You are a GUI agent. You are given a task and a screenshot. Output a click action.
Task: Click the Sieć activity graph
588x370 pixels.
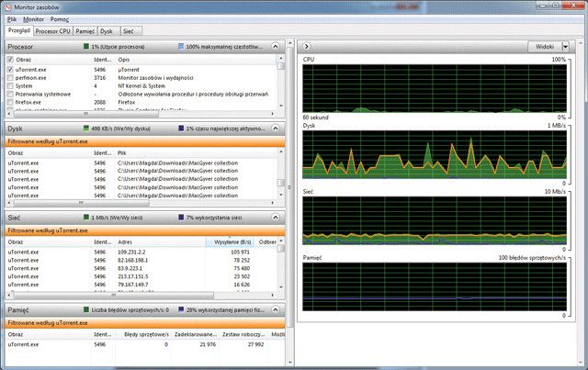pyautogui.click(x=435, y=220)
